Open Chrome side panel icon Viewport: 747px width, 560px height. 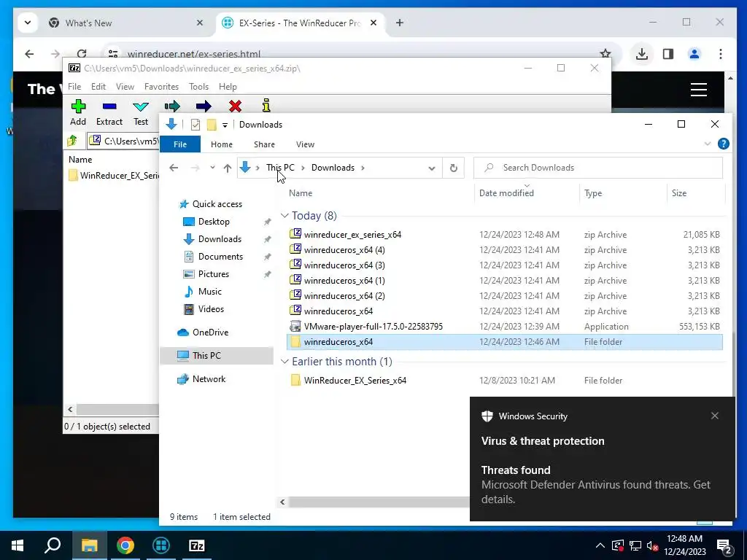click(x=668, y=54)
